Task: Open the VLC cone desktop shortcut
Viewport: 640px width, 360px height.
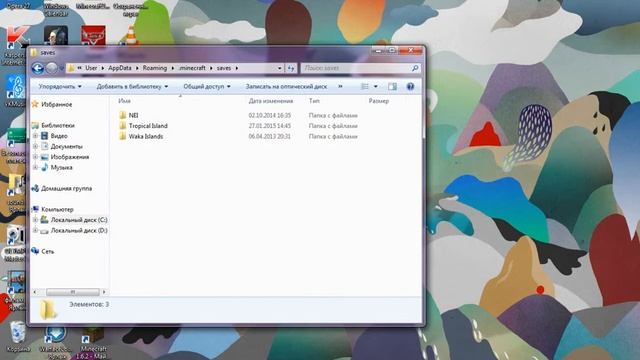Action: point(131,36)
